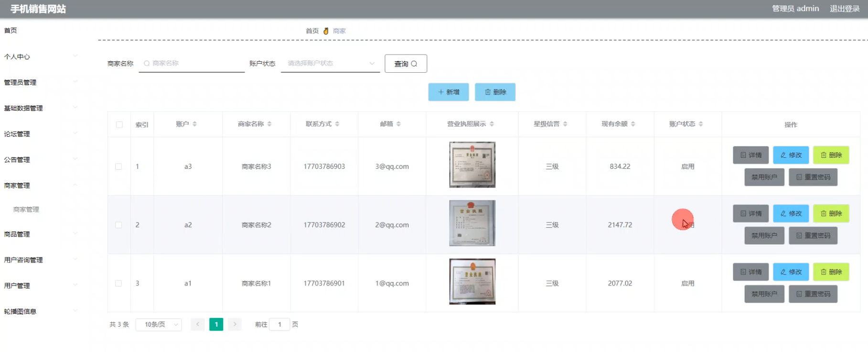
Task: Check the row for account a3
Action: [x=118, y=166]
